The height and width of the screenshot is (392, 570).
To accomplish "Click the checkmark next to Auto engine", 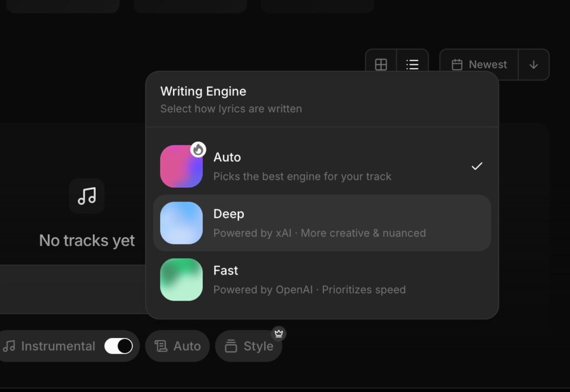I will 476,165.
